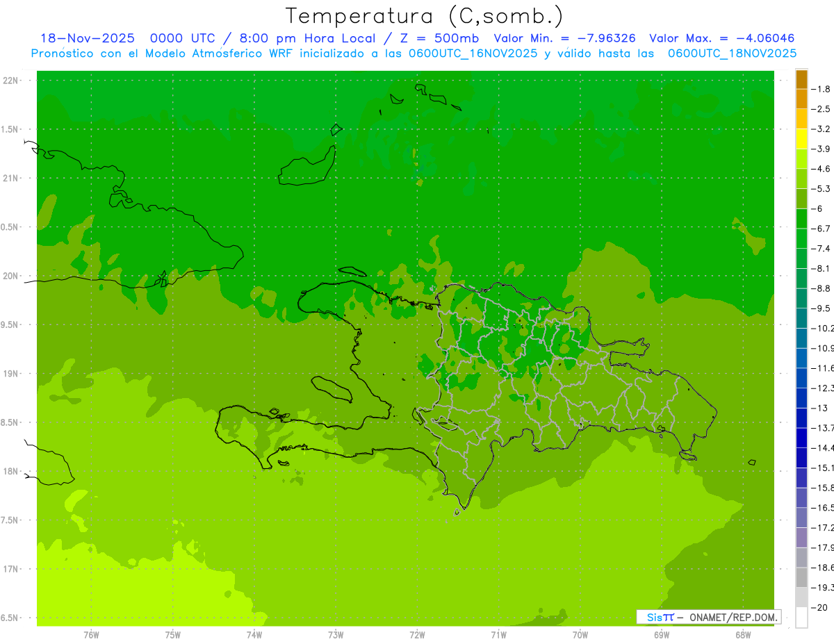This screenshot has height=644, width=834.
Task: Click the 71W longitude axis label
Action: (498, 634)
